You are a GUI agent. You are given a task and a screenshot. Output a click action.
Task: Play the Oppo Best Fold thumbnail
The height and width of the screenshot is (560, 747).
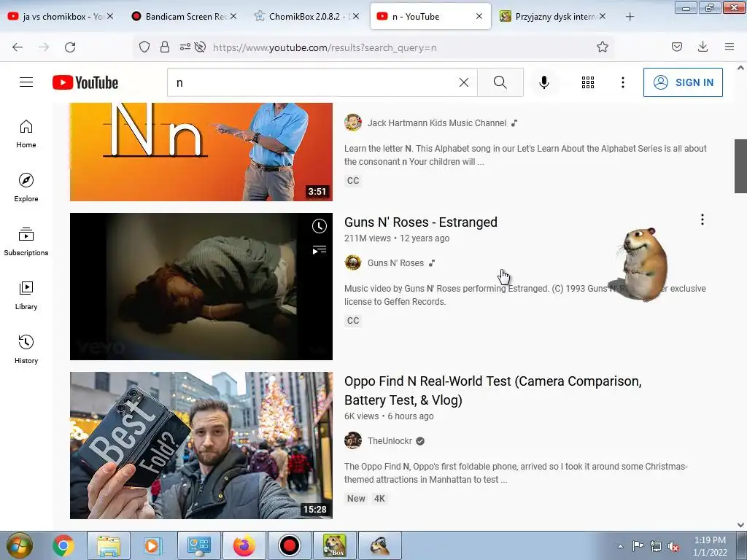[x=201, y=446]
